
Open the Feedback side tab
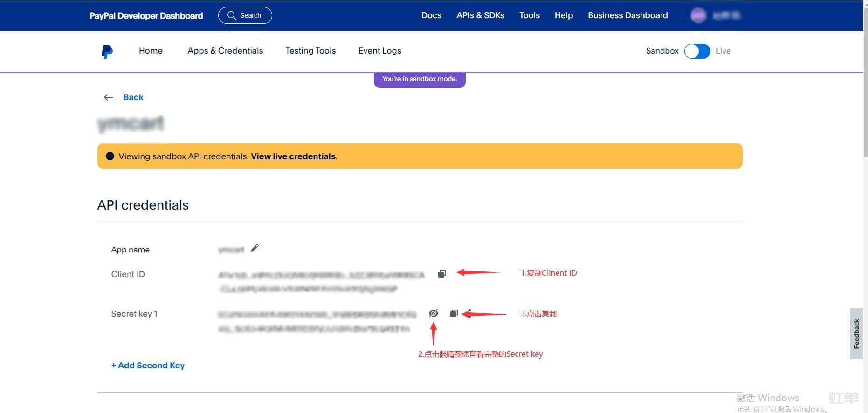tap(856, 334)
